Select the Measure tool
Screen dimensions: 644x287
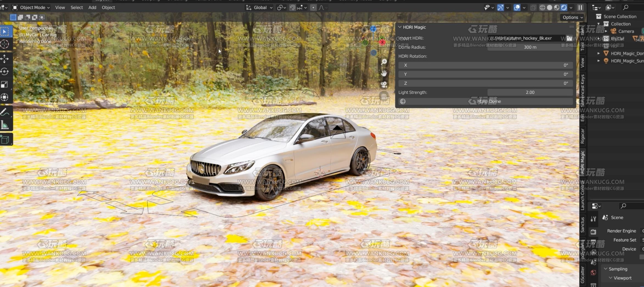5,125
